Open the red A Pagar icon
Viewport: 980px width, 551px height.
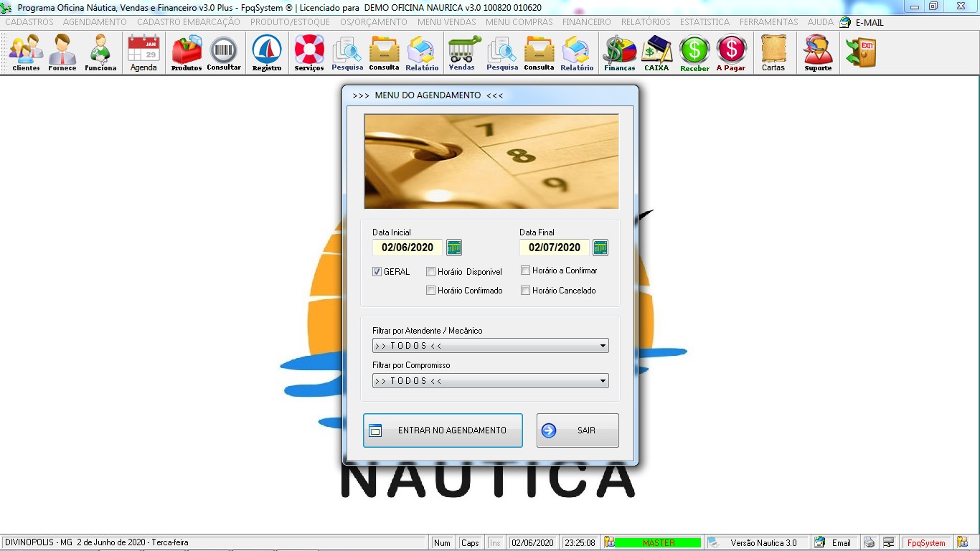[x=731, y=54]
